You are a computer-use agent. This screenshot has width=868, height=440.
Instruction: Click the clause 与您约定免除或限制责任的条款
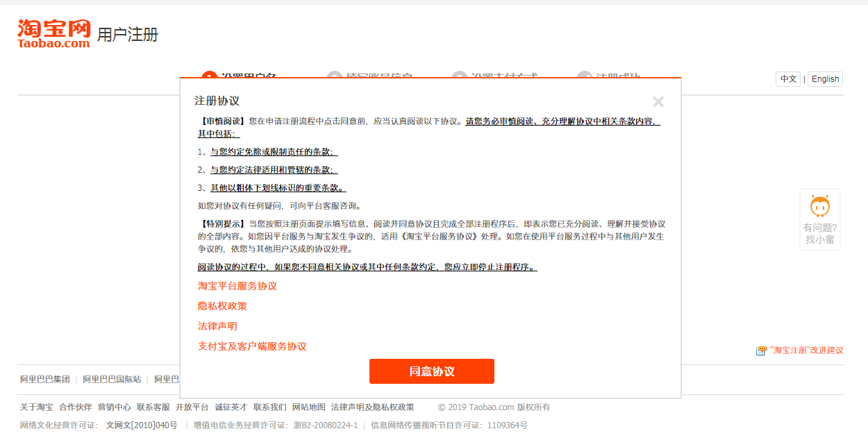[x=274, y=152]
